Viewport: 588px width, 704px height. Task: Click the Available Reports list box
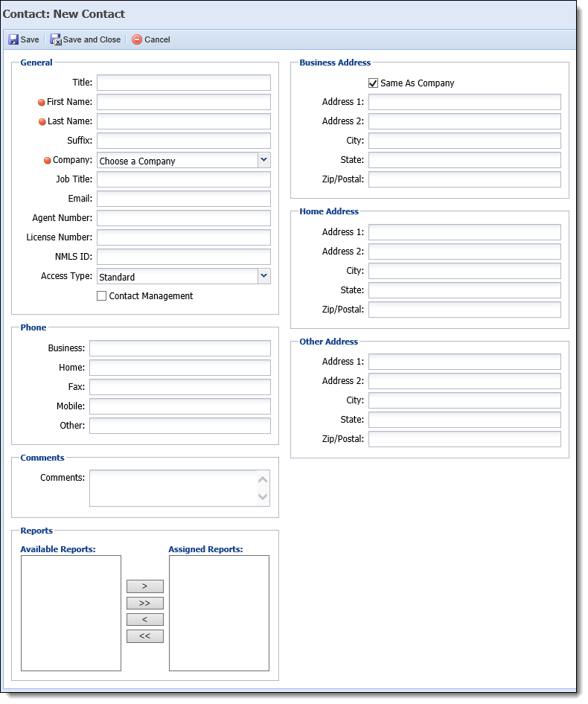(71, 613)
